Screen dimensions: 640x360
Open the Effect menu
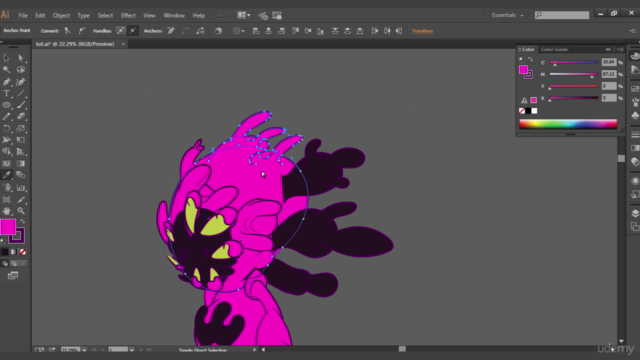(128, 16)
